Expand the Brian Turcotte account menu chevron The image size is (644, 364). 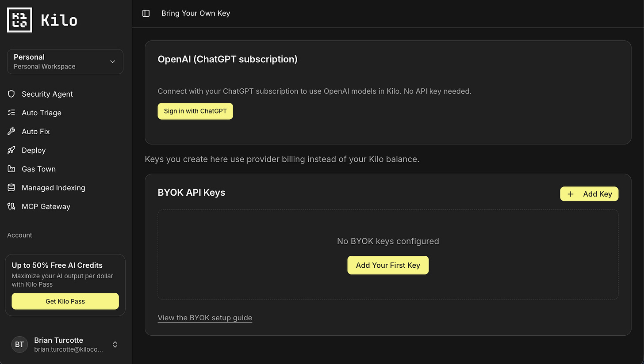[115, 345]
